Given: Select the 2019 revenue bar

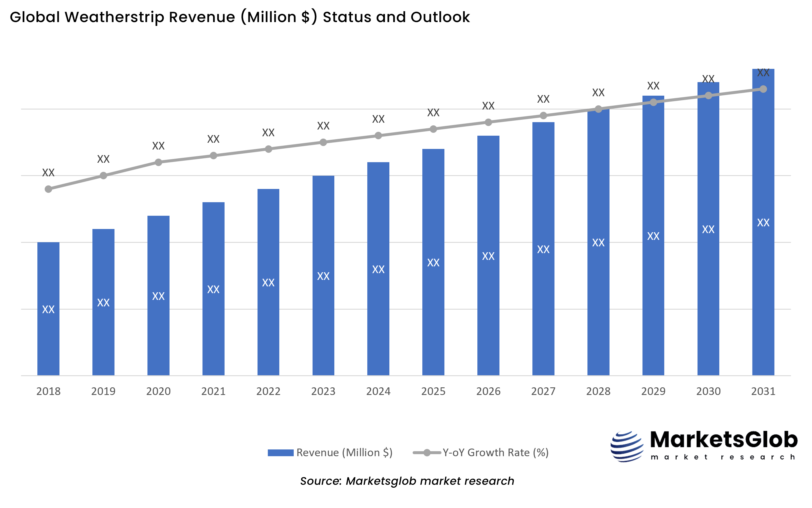Looking at the screenshot, I should point(103,302).
